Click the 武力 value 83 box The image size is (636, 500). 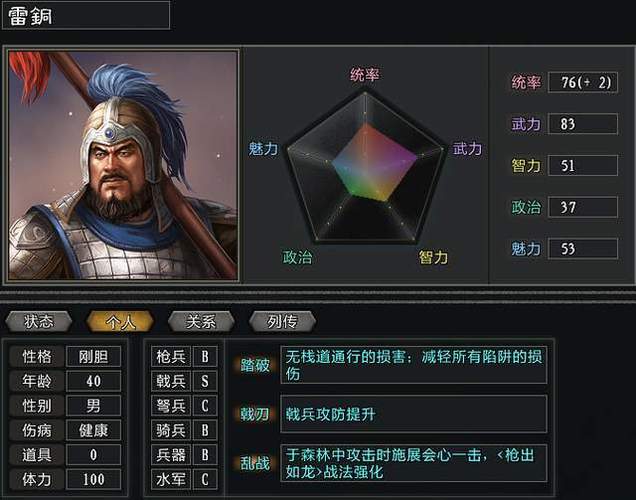(582, 124)
